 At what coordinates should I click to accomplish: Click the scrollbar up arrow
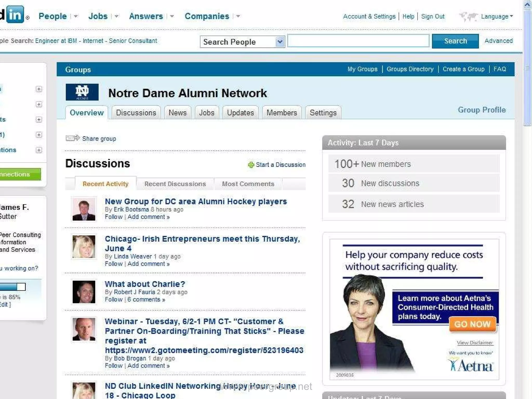[x=528, y=5]
